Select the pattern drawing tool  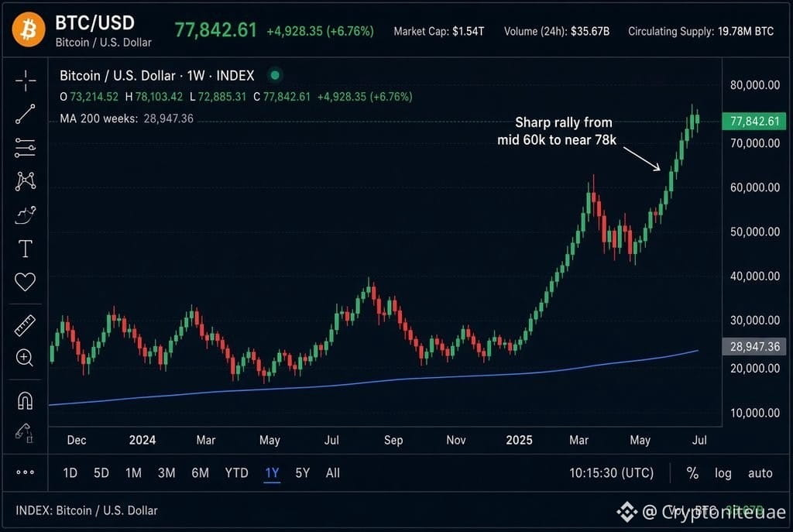(26, 181)
